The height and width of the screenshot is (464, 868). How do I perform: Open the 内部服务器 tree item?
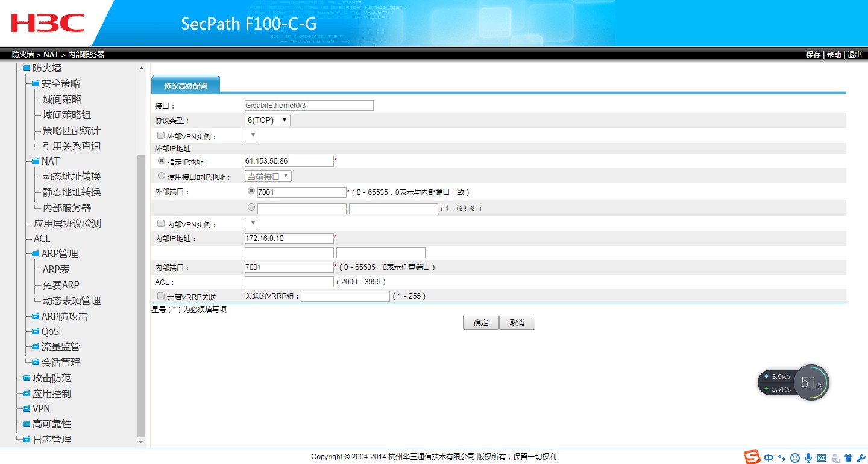click(x=67, y=208)
